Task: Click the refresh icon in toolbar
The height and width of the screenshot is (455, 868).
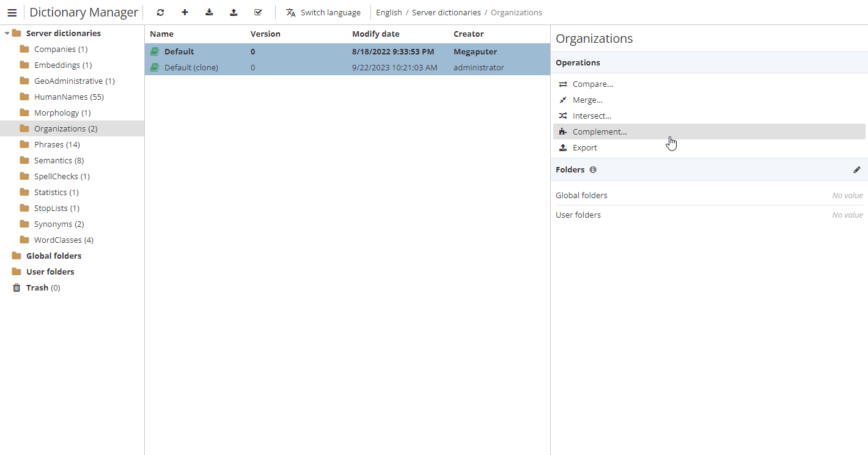Action: [x=160, y=12]
